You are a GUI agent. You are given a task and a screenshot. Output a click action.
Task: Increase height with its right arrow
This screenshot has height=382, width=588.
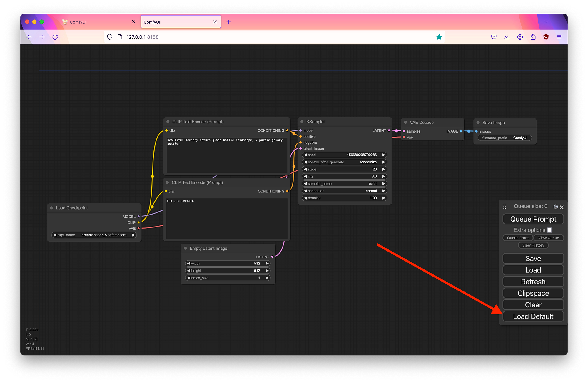tap(267, 271)
